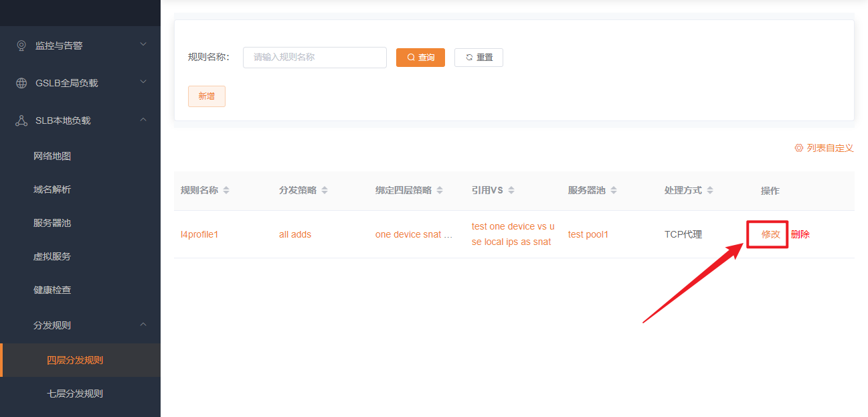The height and width of the screenshot is (417, 868).
Task: Focus the 规则名称 input field
Action: (315, 58)
